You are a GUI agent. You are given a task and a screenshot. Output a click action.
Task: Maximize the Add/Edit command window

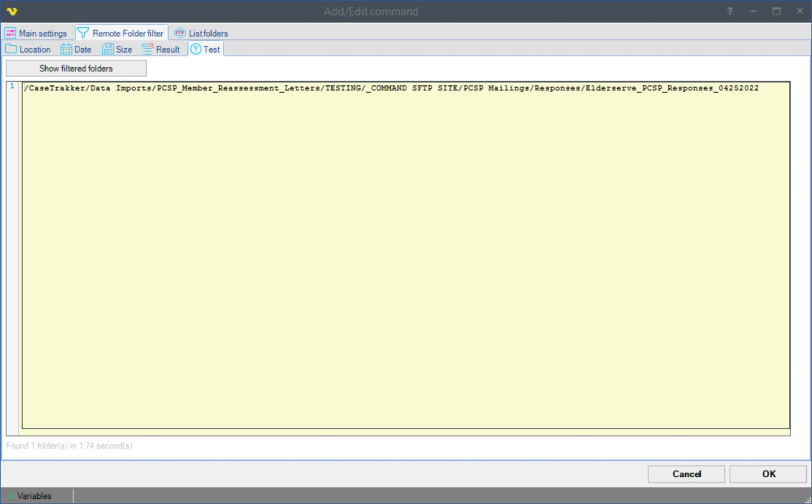(x=777, y=11)
